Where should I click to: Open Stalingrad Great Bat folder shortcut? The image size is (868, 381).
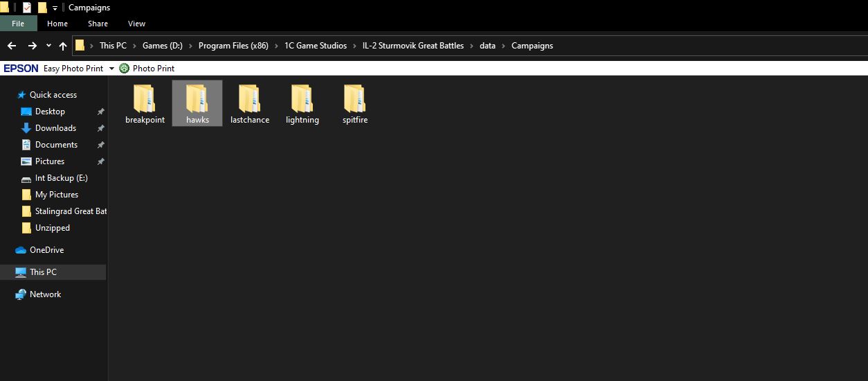coord(71,211)
